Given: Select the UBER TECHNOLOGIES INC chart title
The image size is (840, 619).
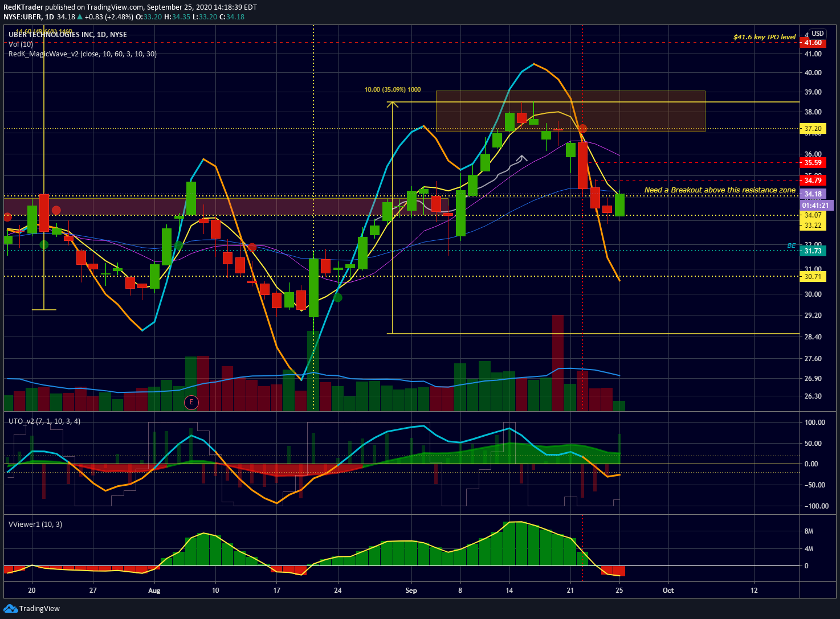Looking at the screenshot, I should click(x=68, y=35).
